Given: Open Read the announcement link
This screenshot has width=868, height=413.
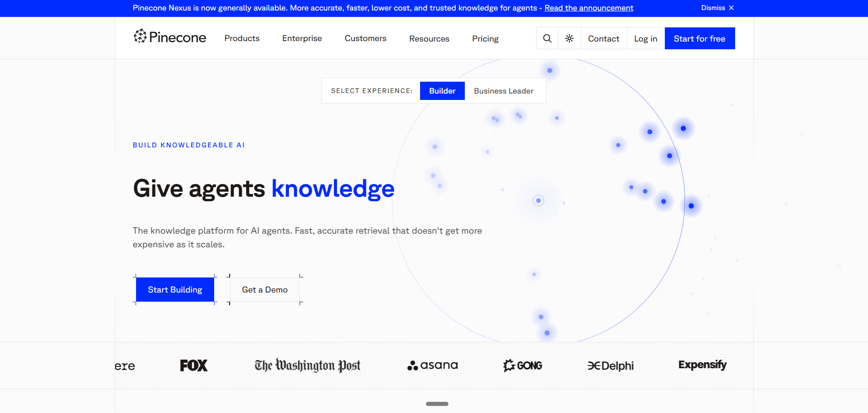Looking at the screenshot, I should click(589, 8).
